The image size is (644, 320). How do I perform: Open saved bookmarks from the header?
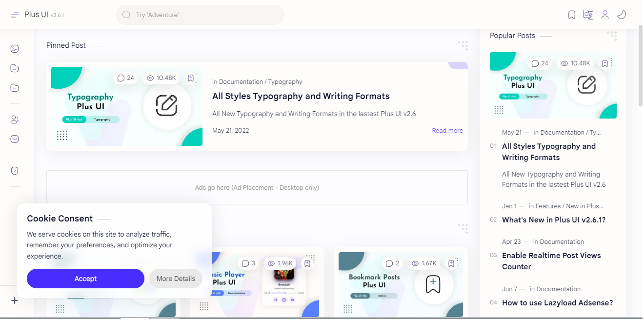tap(572, 15)
